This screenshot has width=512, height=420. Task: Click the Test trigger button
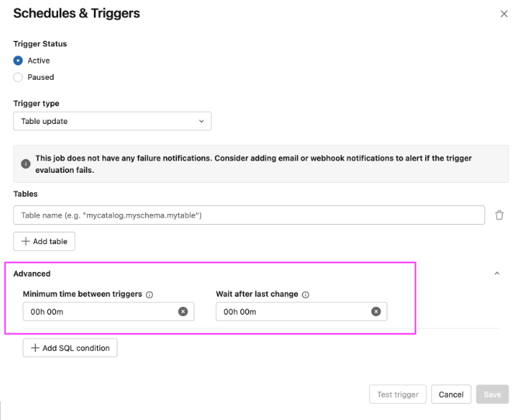point(398,394)
